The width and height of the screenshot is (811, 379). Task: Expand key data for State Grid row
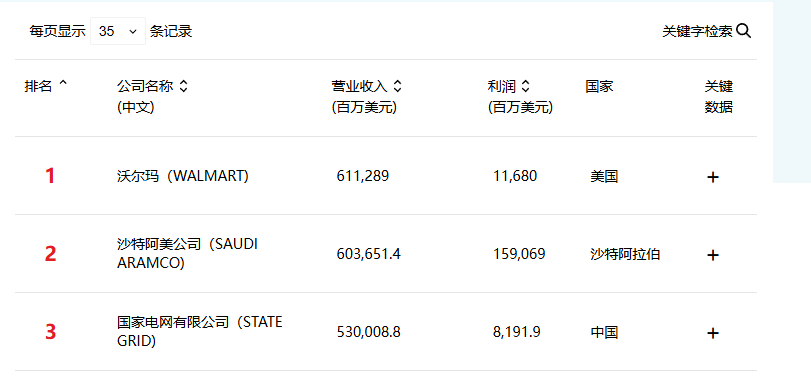713,333
